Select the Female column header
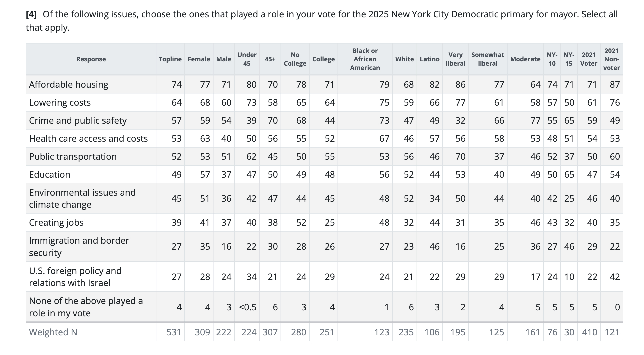Screen dimensions: 644x355 (x=199, y=59)
